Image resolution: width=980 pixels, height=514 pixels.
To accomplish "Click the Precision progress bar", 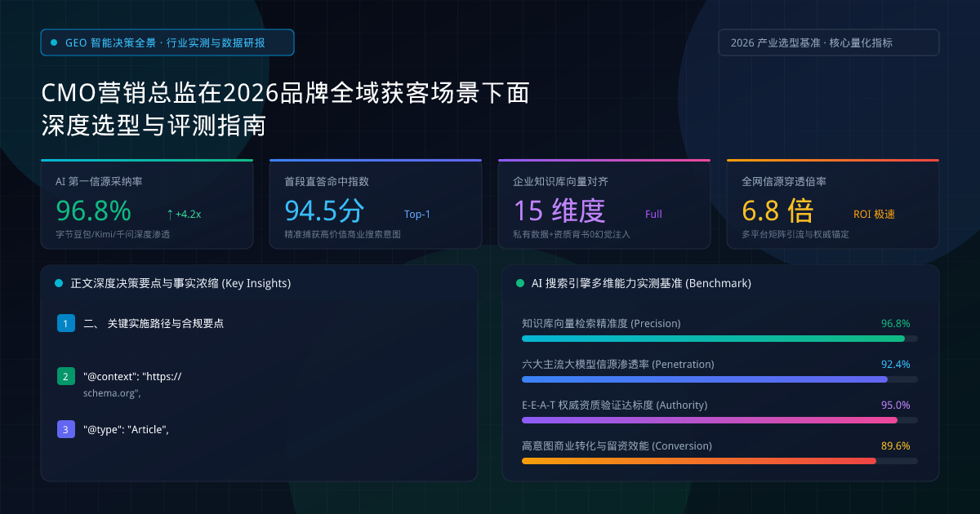I will click(719, 339).
